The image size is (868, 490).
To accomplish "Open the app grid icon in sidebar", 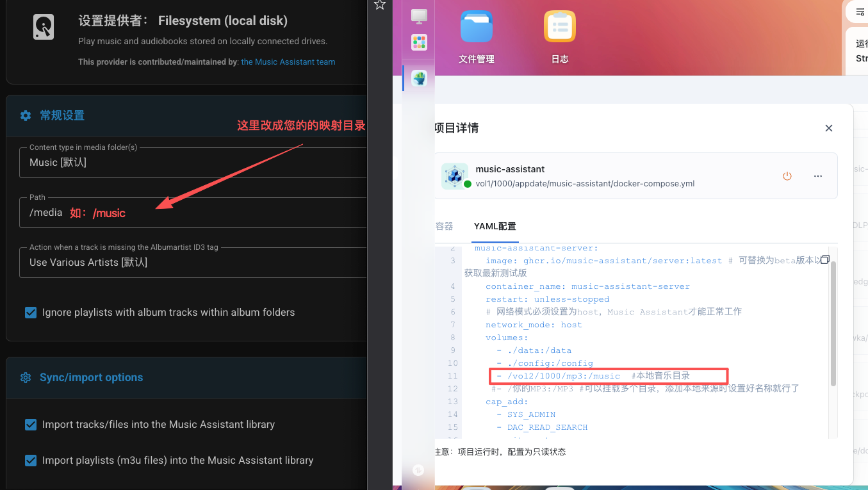I will pos(418,42).
